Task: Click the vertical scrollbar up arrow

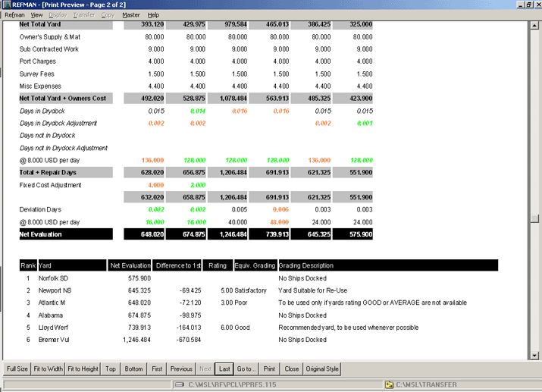Action: pyautogui.click(x=536, y=24)
